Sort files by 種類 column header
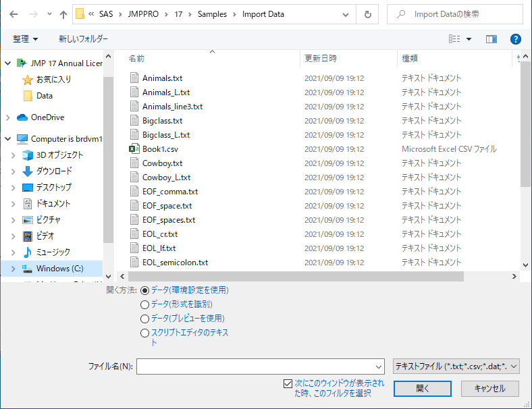This screenshot has width=532, height=409. [410, 59]
